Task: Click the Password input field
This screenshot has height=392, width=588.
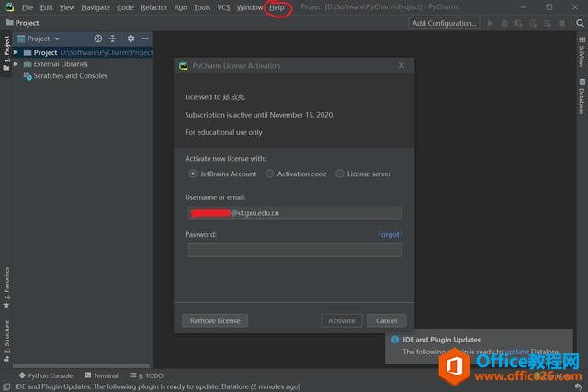Action: click(294, 250)
